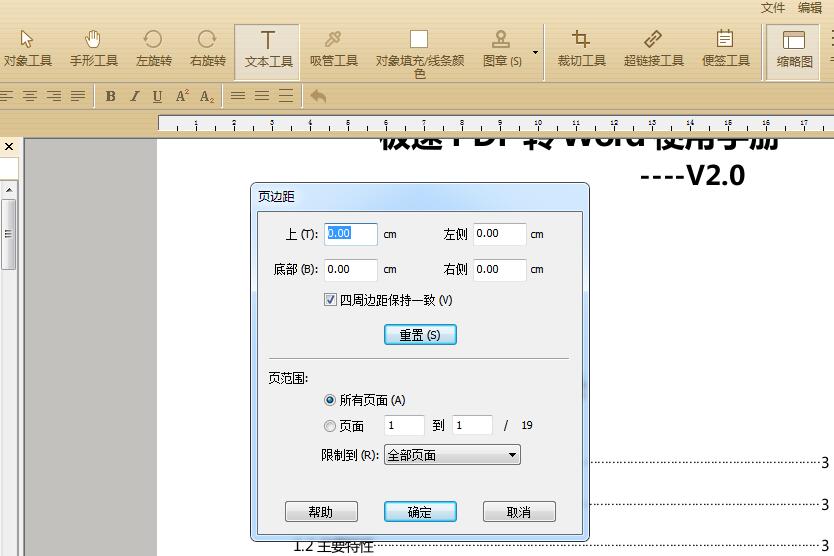Activate the 文本工具 text tool
834x556 pixels.
tap(268, 52)
